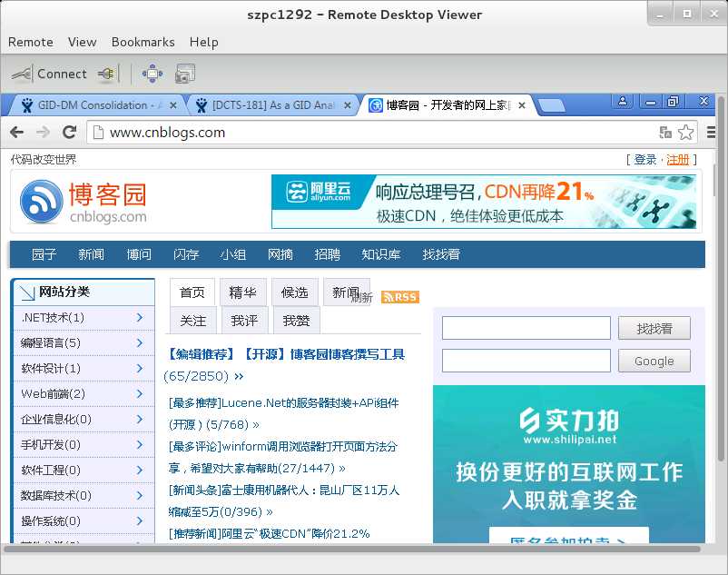Click the 登录 login link
This screenshot has height=575, width=728.
644,160
